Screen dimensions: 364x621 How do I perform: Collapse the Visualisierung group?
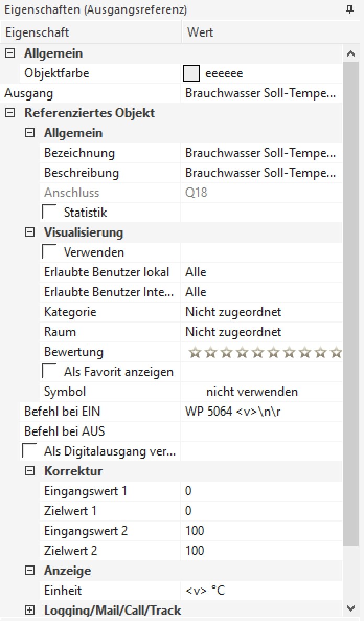29,232
